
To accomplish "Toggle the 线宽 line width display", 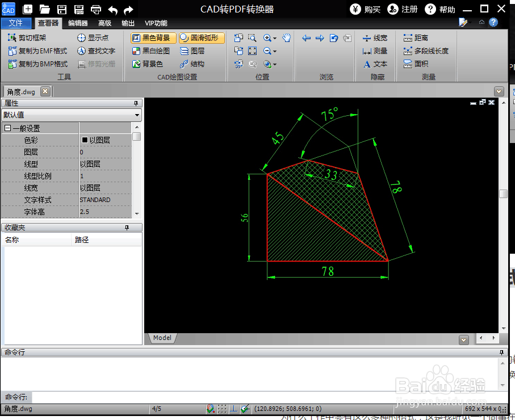I will [x=375, y=38].
